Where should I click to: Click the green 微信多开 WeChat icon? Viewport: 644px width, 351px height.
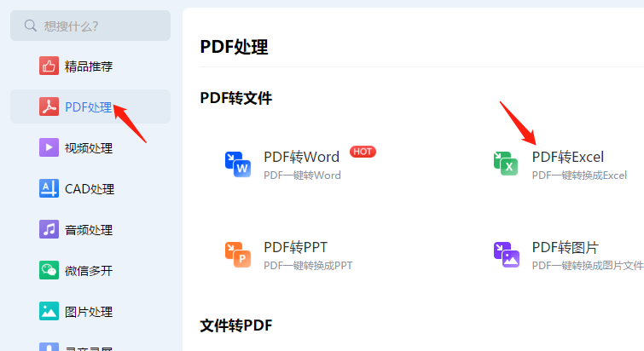point(49,270)
